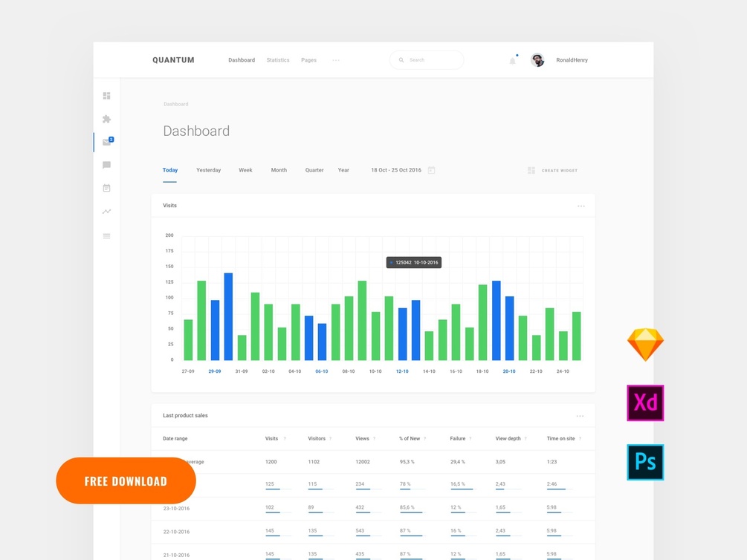747x560 pixels.
Task: Click the Visits value 1200 in average row
Action: tap(271, 462)
